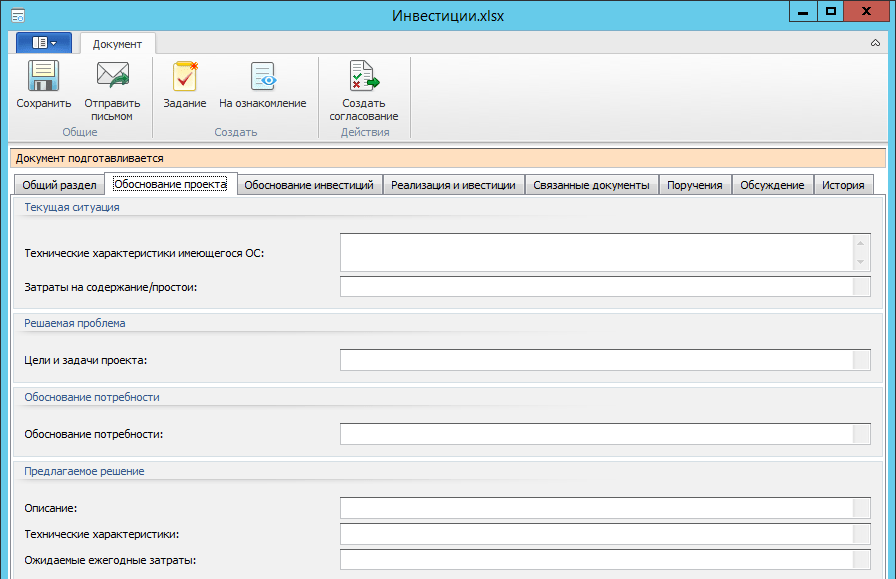Image resolution: width=896 pixels, height=579 pixels.
Task: Click Отправить письмом envelope icon
Action: coord(112,77)
